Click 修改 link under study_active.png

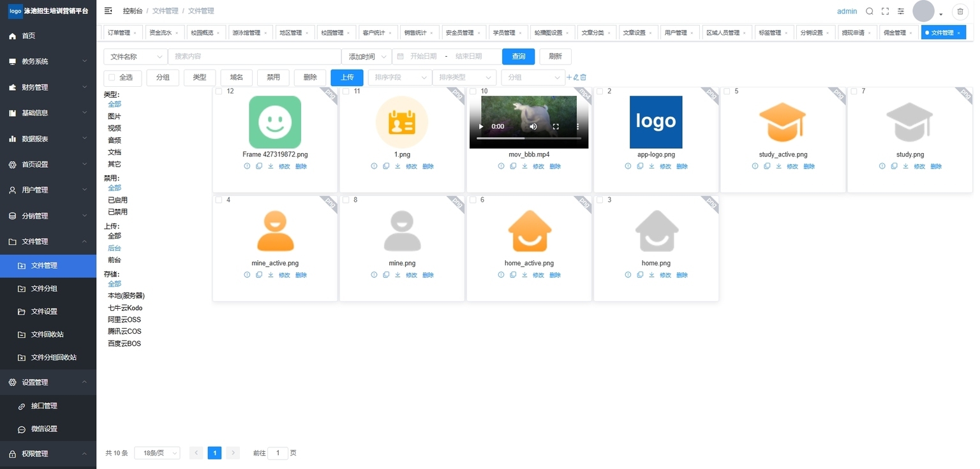(792, 167)
